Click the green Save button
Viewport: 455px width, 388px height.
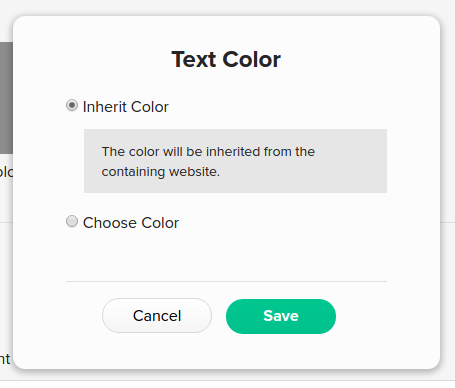281,316
